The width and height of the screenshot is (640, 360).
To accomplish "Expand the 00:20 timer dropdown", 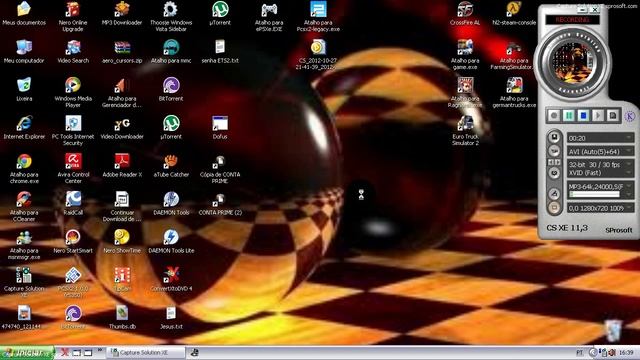I will click(x=629, y=138).
